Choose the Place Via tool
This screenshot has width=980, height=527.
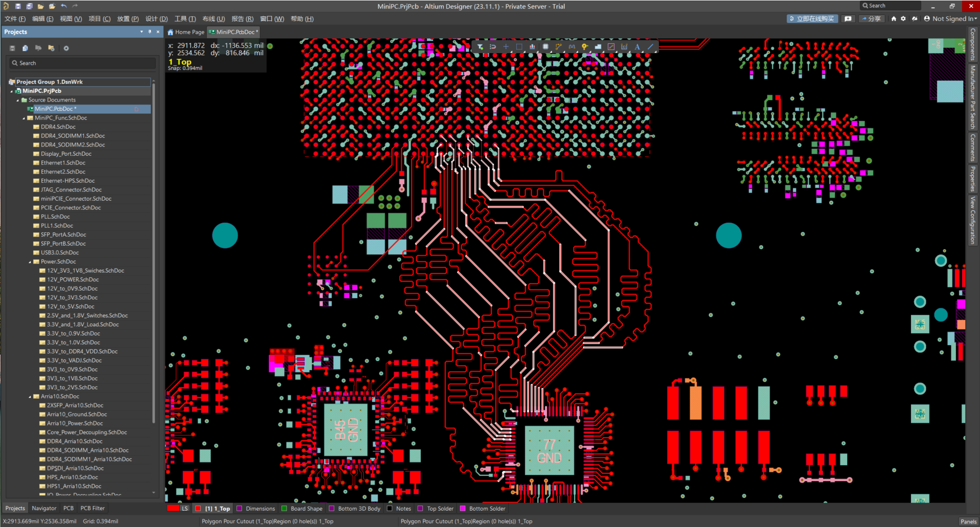[x=585, y=46]
